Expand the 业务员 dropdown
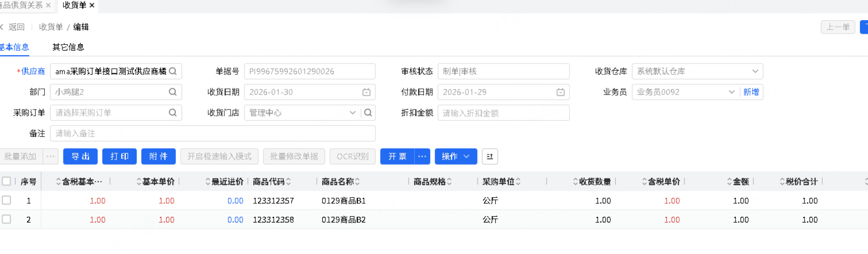Screen dimensions: 868x254 coord(731,92)
